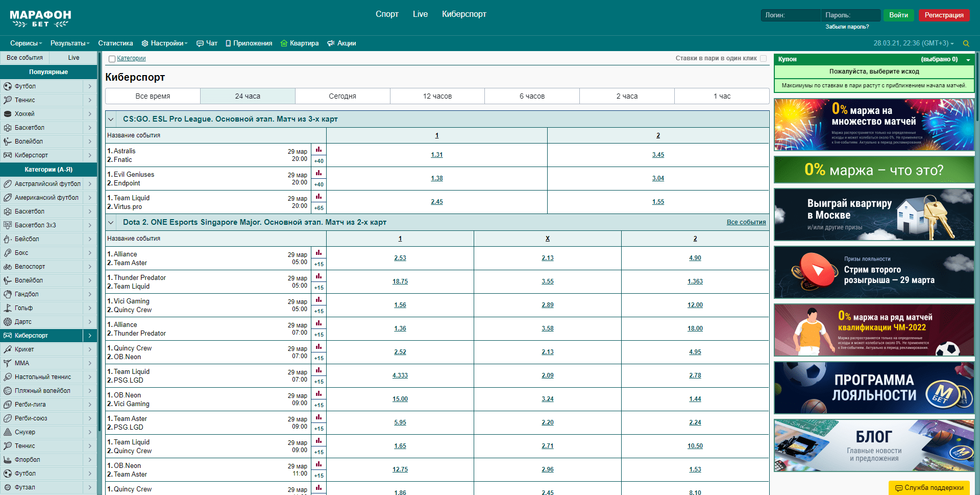Select Пляжный волейбол category
The width and height of the screenshot is (980, 495).
tap(42, 391)
